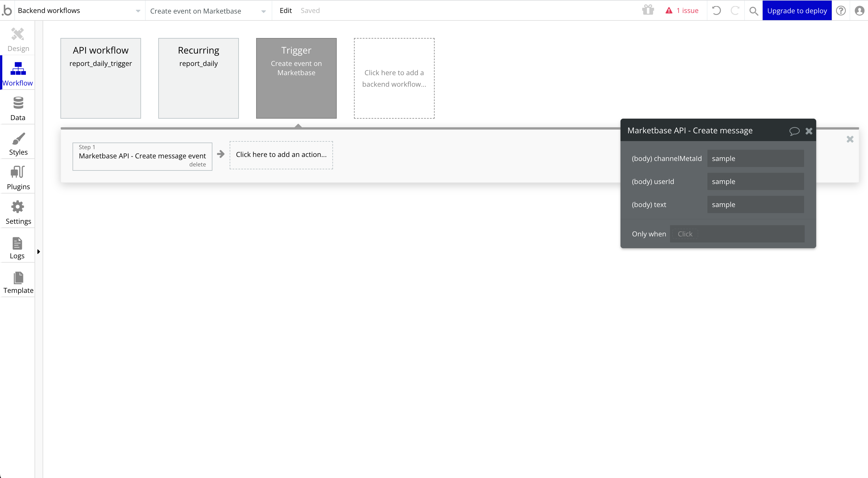
Task: Expand the Create event on Marketbase dropdown
Action: (x=264, y=11)
